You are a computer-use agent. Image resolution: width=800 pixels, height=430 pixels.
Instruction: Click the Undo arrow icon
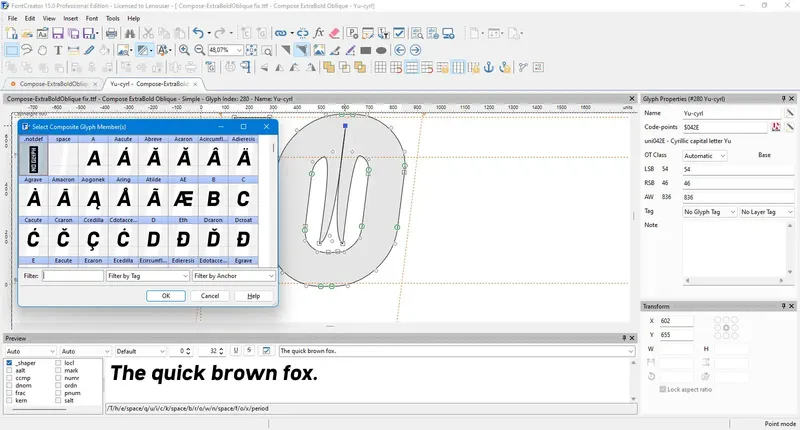tap(198, 34)
